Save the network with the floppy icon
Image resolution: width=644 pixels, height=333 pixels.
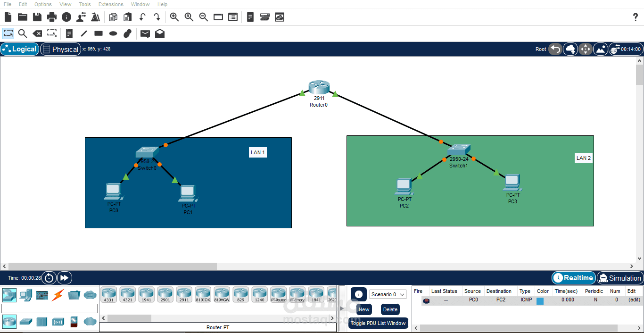click(37, 17)
